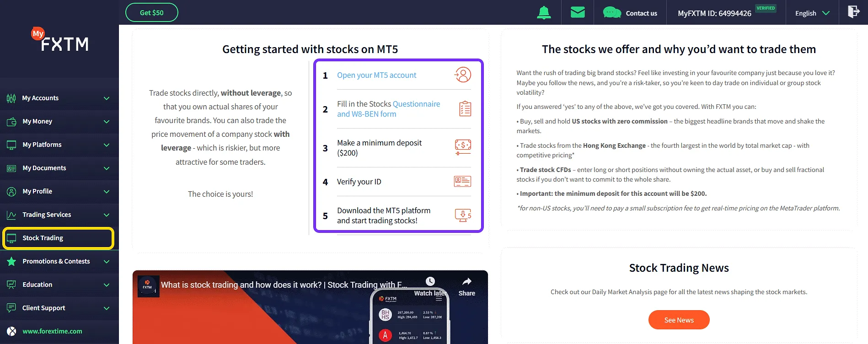Viewport: 868px width, 344px height.
Task: Click the Share arrow on the video
Action: 466,282
